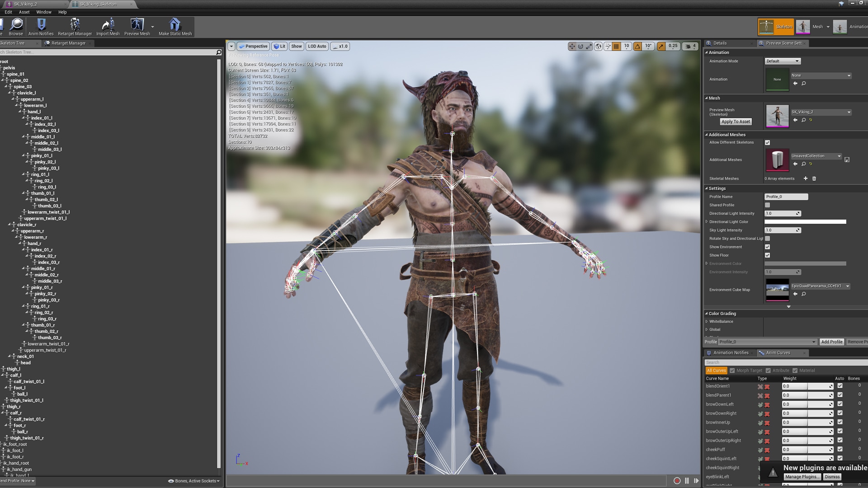
Task: Click the Preview Mesh toolbar icon
Action: point(137,25)
